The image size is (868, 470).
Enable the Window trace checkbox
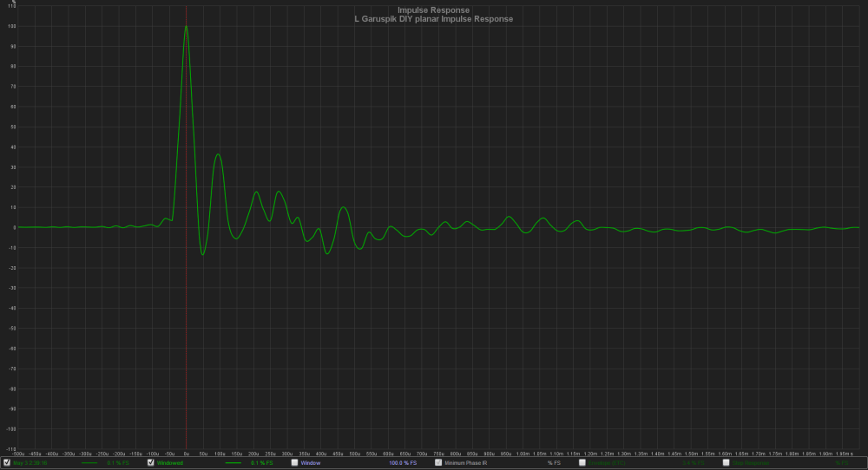point(294,462)
